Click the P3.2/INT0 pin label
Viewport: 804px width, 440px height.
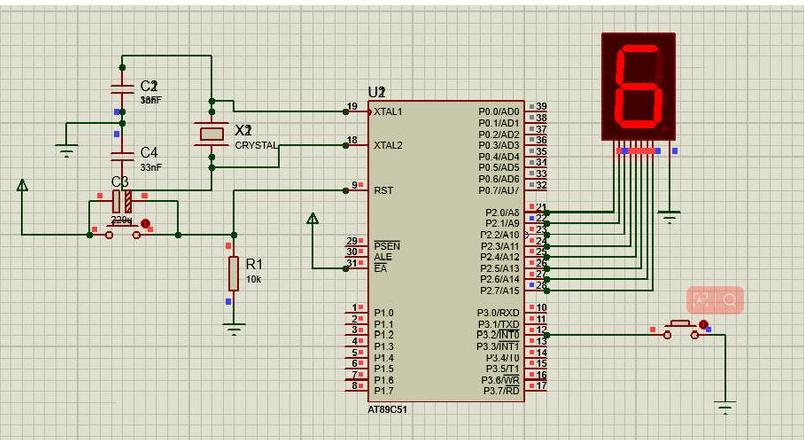[x=498, y=335]
